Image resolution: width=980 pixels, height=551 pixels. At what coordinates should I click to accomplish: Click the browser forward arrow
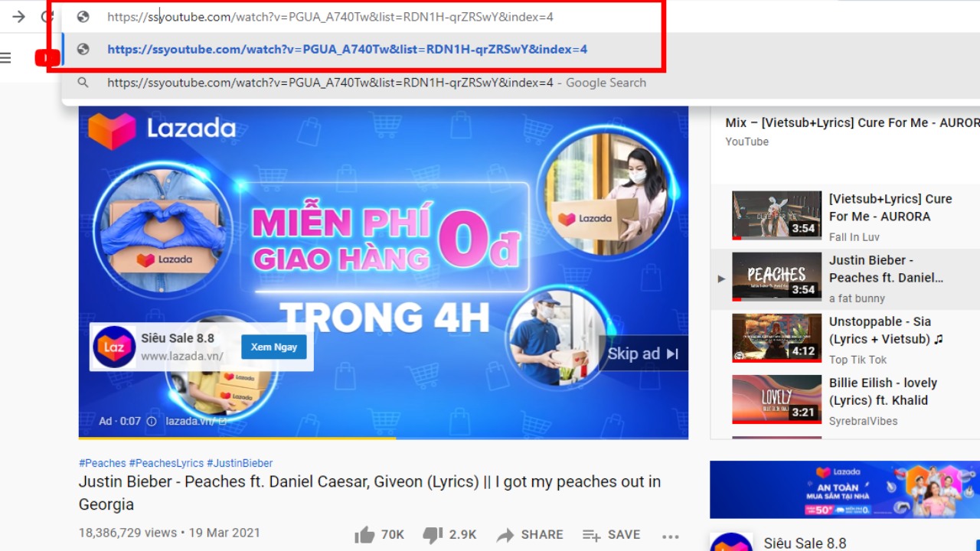pyautogui.click(x=18, y=17)
